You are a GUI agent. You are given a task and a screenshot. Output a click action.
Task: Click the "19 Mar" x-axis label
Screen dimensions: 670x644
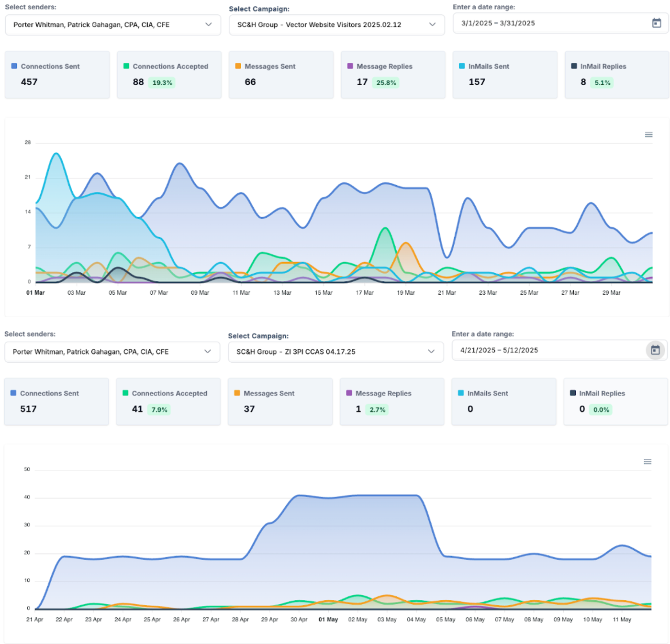click(x=406, y=292)
